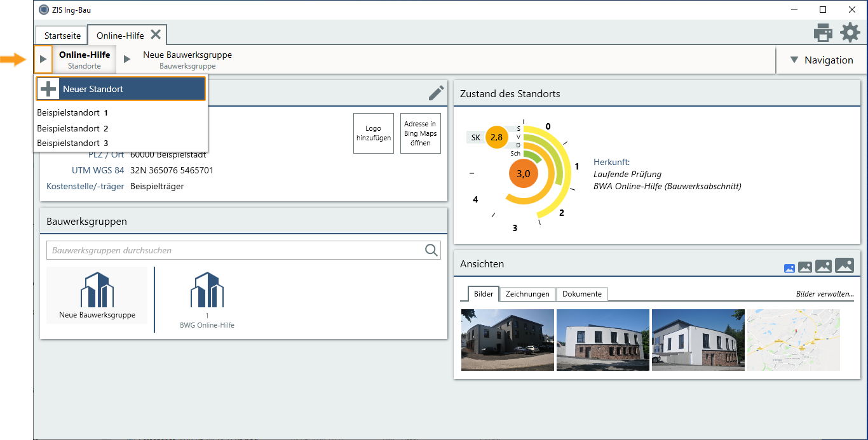
Task: Select the smallest thumbnail size icon
Action: [x=789, y=268]
